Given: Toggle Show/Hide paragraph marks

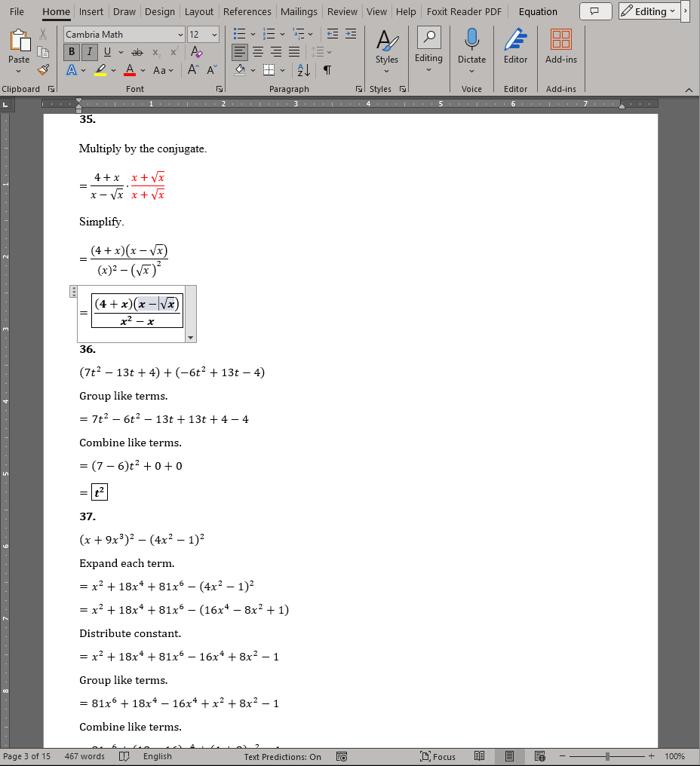Looking at the screenshot, I should click(327, 70).
